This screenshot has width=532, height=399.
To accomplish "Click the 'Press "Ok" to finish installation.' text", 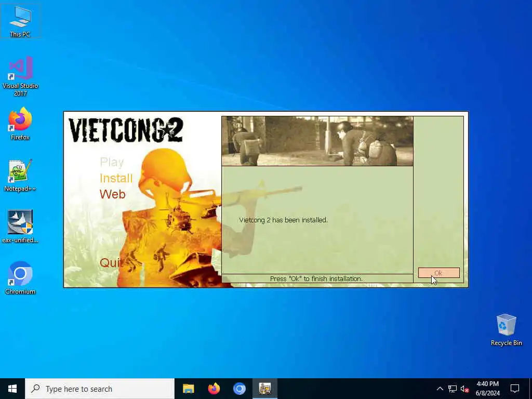I will 316,278.
